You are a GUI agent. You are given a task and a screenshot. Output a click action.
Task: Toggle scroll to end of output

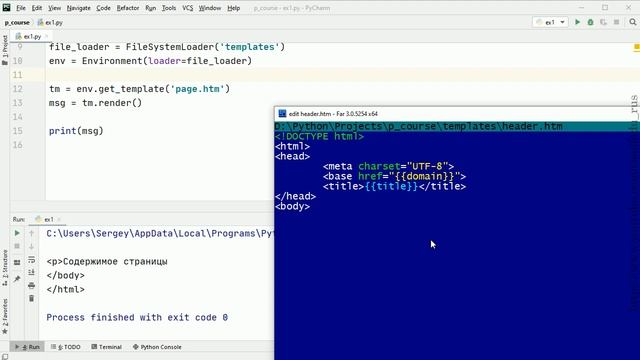click(31, 272)
